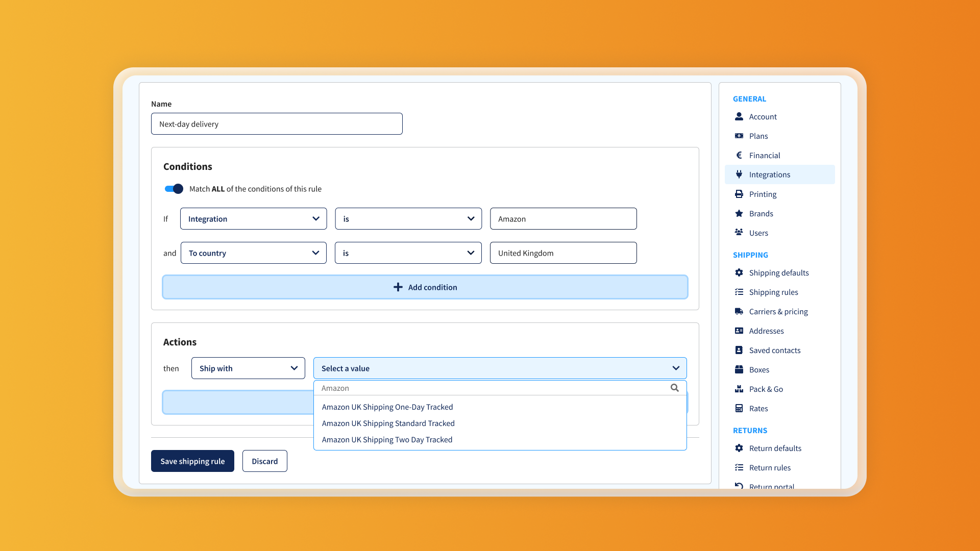
Task: Open the Ship with action dropdown
Action: pyautogui.click(x=248, y=368)
